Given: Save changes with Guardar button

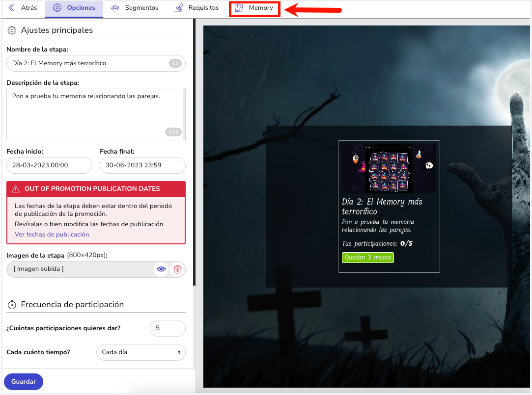Looking at the screenshot, I should pyautogui.click(x=24, y=382).
